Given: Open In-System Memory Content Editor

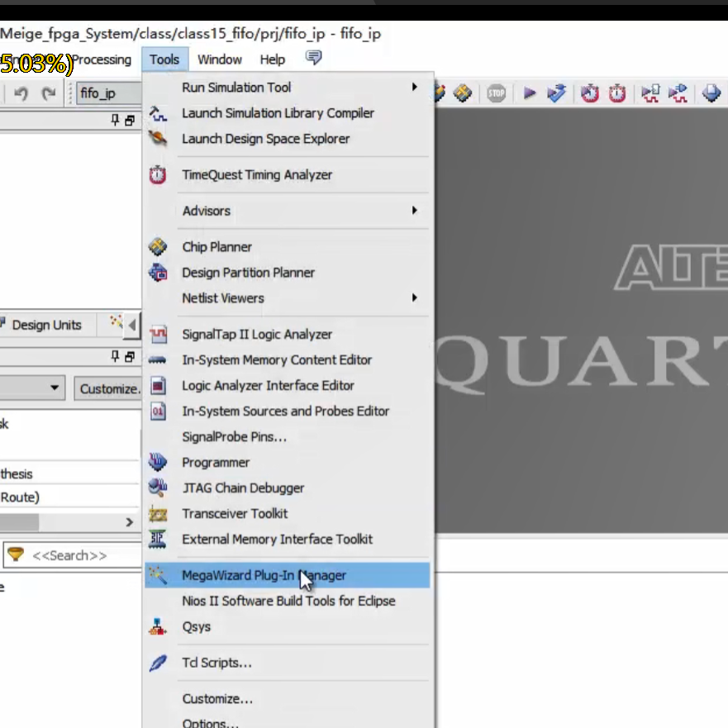Looking at the screenshot, I should tap(287, 359).
